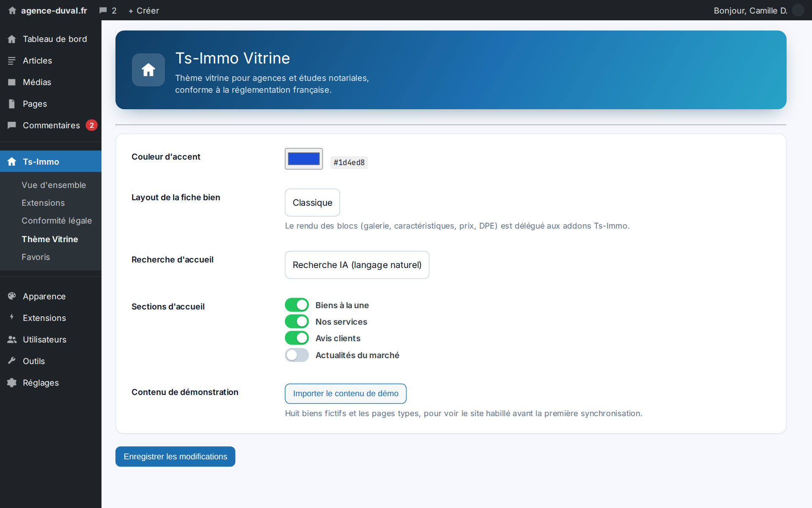Disable the Biens à la une section
This screenshot has height=508, width=812.
pyautogui.click(x=297, y=305)
